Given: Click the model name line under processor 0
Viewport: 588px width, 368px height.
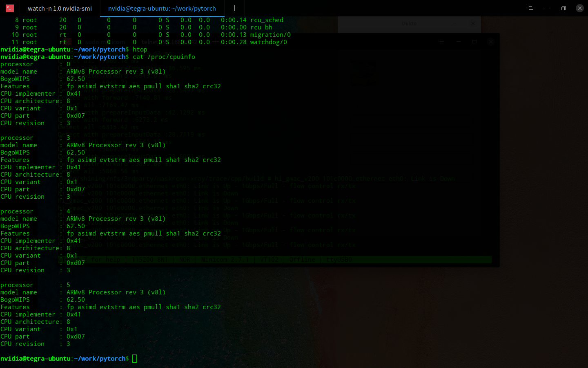Looking at the screenshot, I should (83, 72).
